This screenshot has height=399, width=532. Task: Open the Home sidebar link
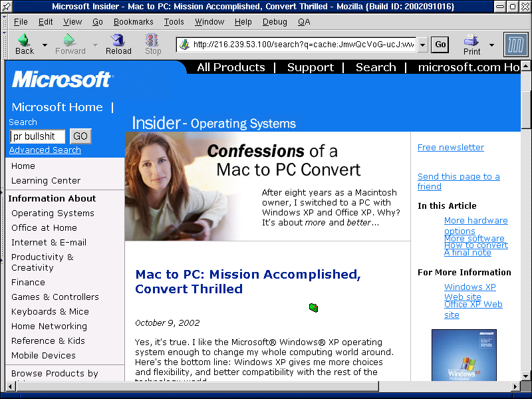23,166
